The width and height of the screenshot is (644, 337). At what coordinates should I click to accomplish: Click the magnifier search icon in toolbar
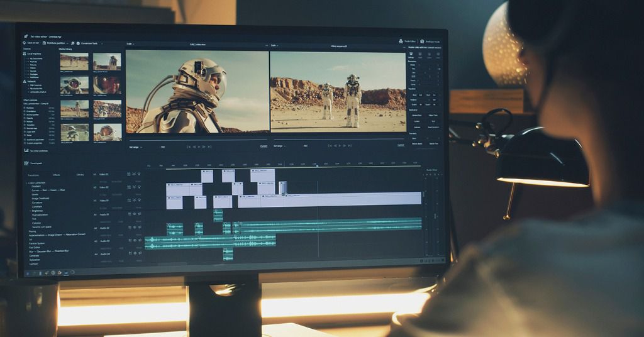(72, 43)
